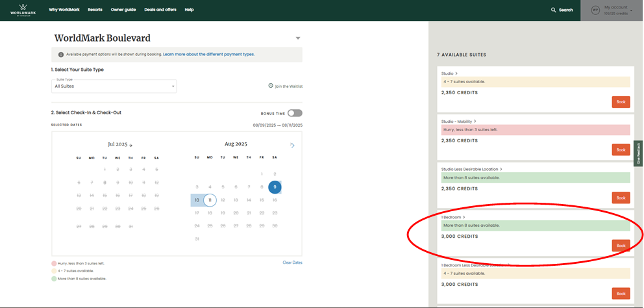This screenshot has width=644, height=308.
Task: Click the Hurry, less than 3 suites left banner
Action: point(536,130)
